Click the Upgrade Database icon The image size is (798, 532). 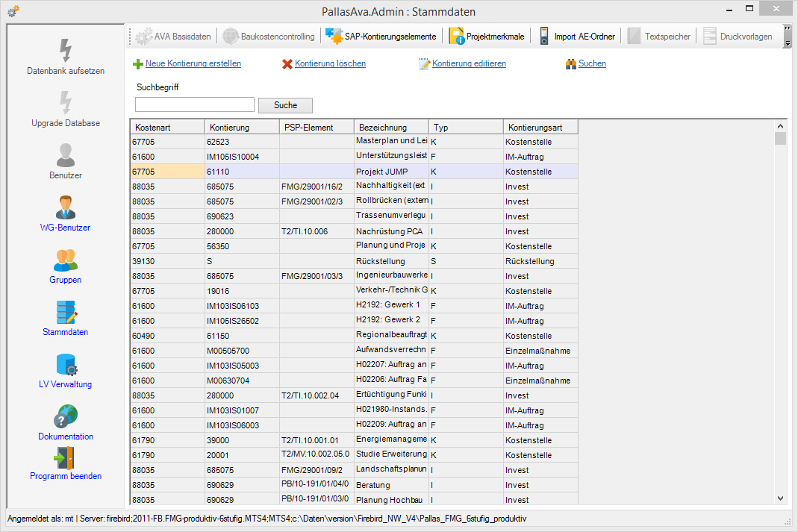(x=66, y=103)
